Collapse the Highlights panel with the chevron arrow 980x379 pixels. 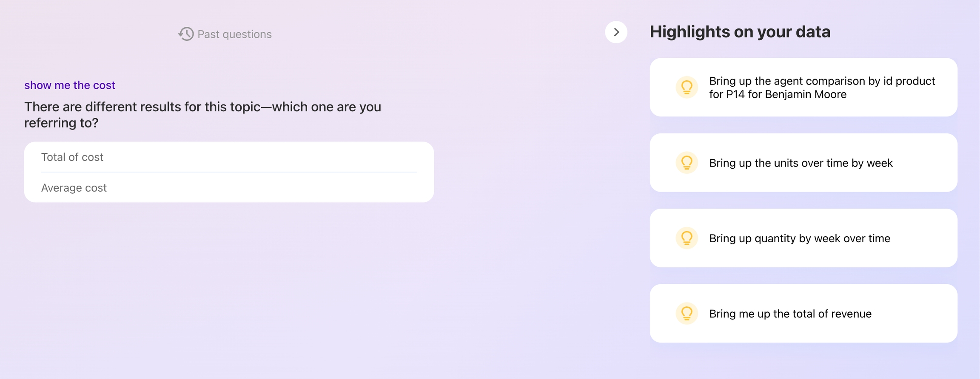click(x=616, y=32)
